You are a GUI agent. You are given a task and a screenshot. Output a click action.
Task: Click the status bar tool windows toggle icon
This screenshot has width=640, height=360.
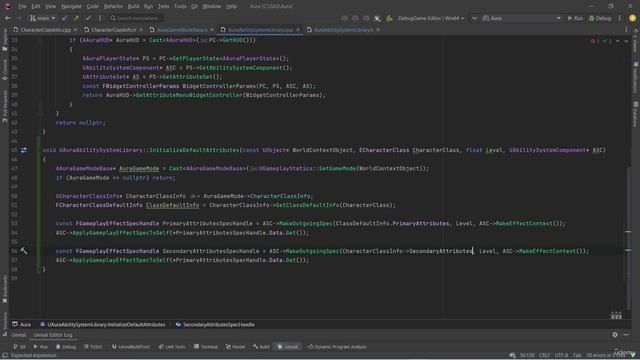tap(5, 355)
